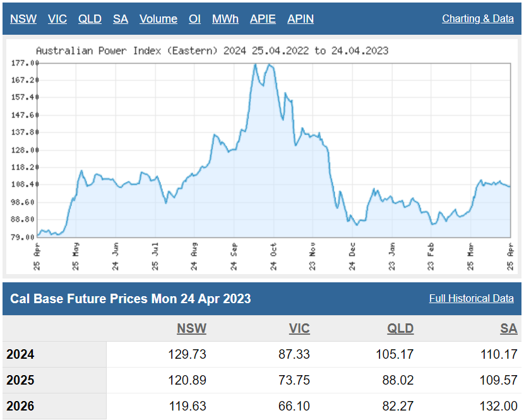The height and width of the screenshot is (420, 524).
Task: Click the 2025 row label
Action: pos(20,380)
